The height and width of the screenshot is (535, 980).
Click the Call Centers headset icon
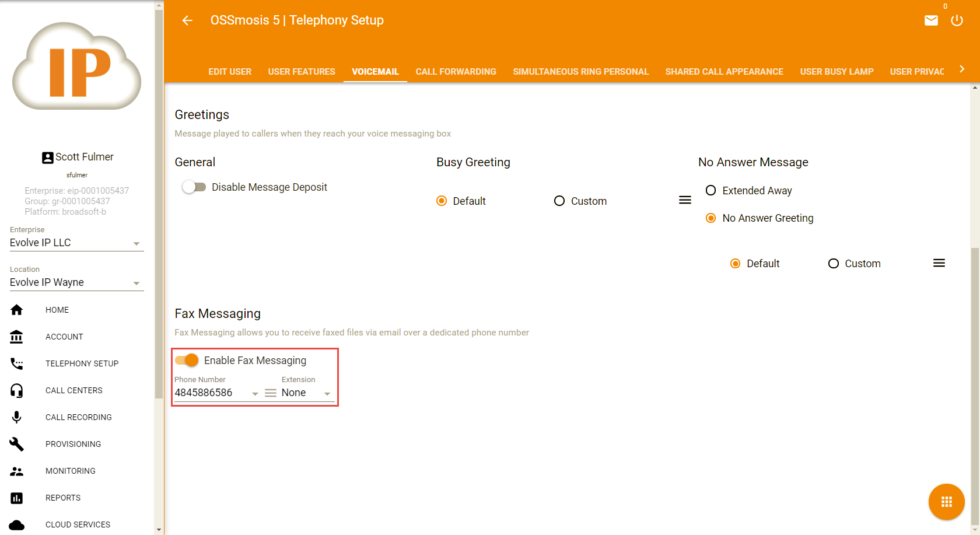click(17, 390)
